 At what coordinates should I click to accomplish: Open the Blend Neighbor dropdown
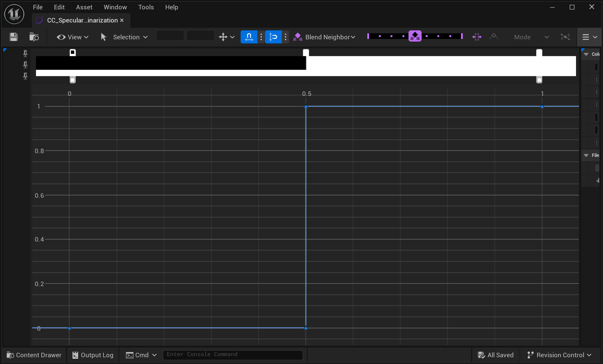(x=325, y=37)
